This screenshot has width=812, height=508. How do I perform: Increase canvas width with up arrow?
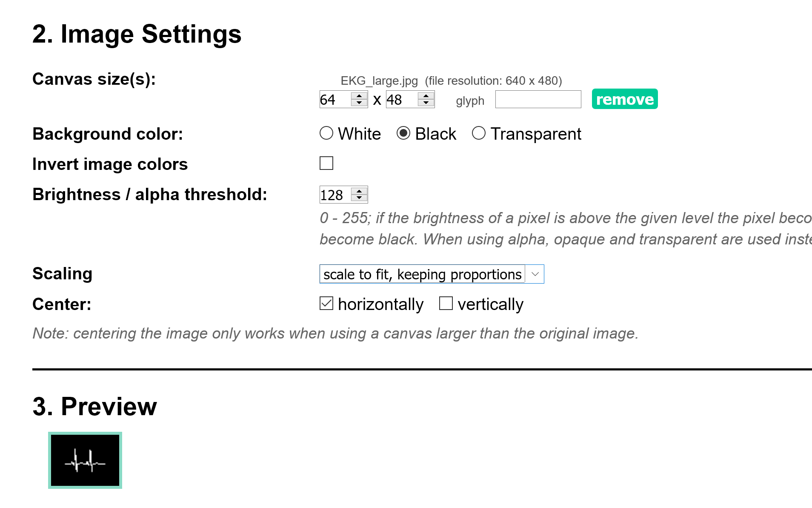pyautogui.click(x=359, y=96)
